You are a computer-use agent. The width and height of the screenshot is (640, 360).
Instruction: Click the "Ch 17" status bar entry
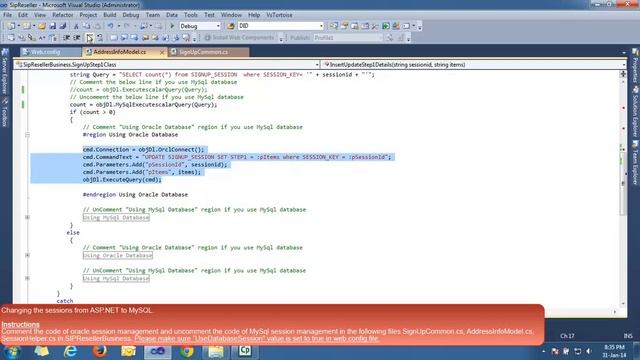pyautogui.click(x=567, y=336)
